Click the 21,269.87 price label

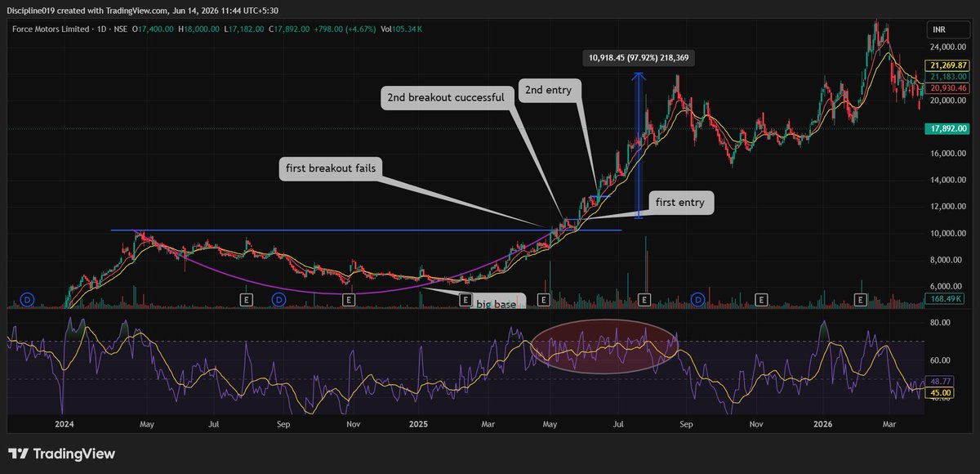[947, 65]
